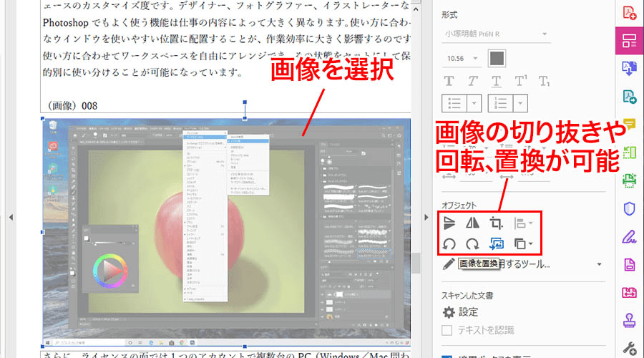644x358 pixels.
Task: Open the More Tools wrench icon
Action: tap(629, 348)
